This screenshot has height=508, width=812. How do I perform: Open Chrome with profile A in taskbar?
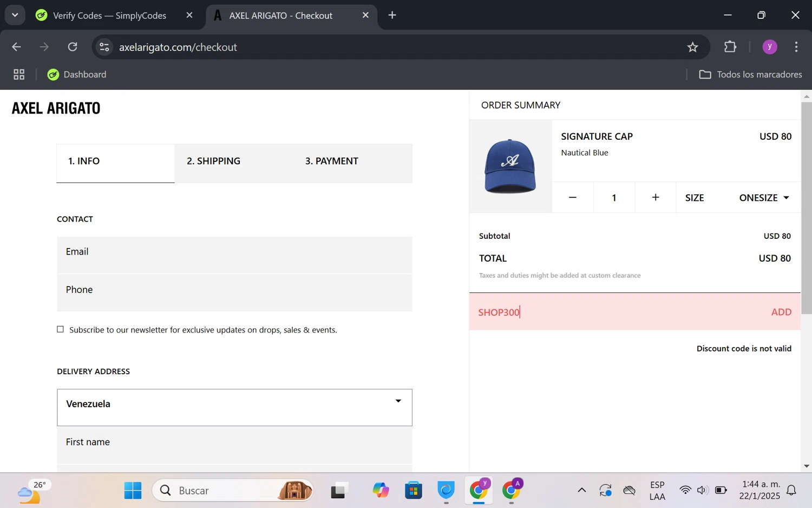(512, 491)
